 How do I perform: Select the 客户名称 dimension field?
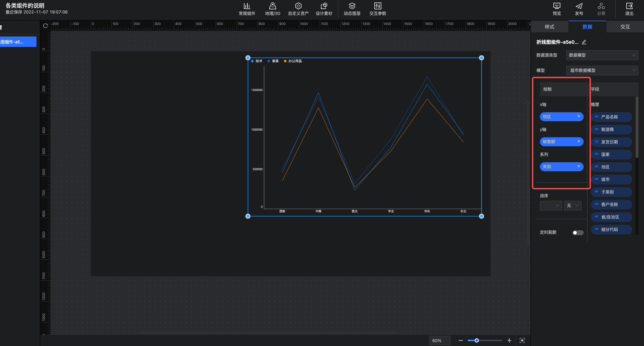coord(611,205)
